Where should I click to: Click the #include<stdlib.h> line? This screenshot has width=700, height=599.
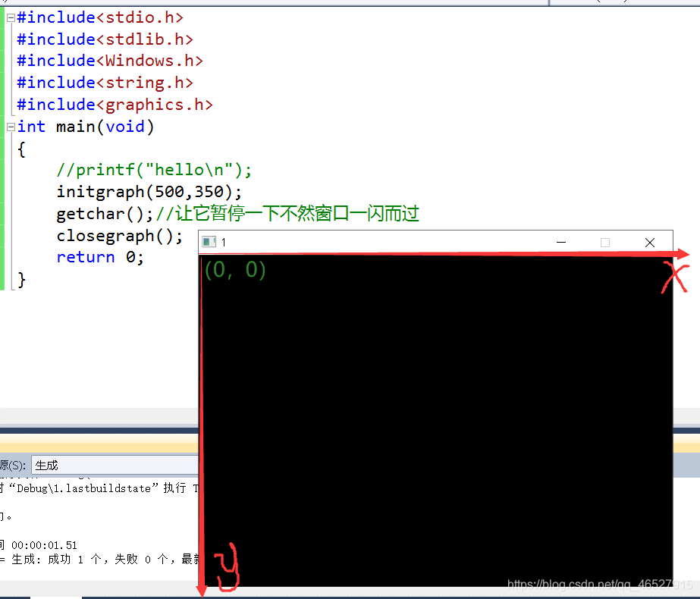(x=105, y=39)
